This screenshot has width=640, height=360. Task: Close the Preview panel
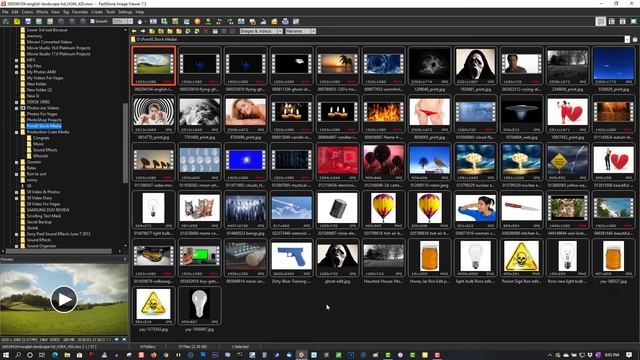(125, 259)
